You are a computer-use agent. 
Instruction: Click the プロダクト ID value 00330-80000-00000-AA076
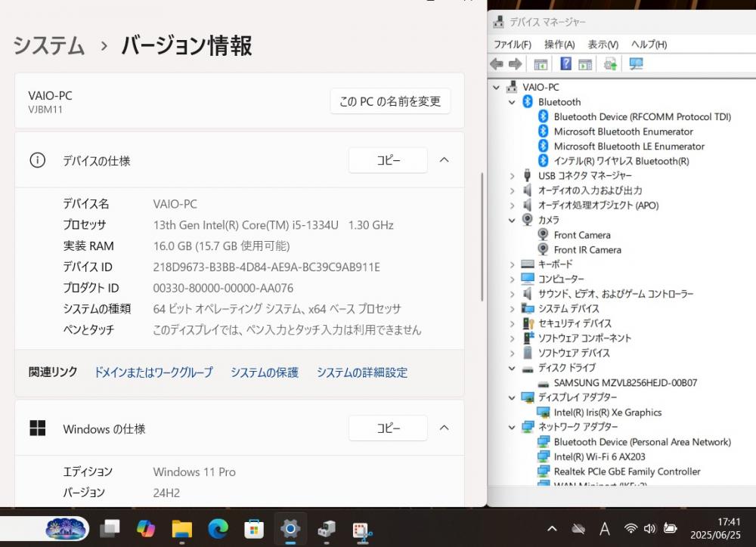(223, 288)
